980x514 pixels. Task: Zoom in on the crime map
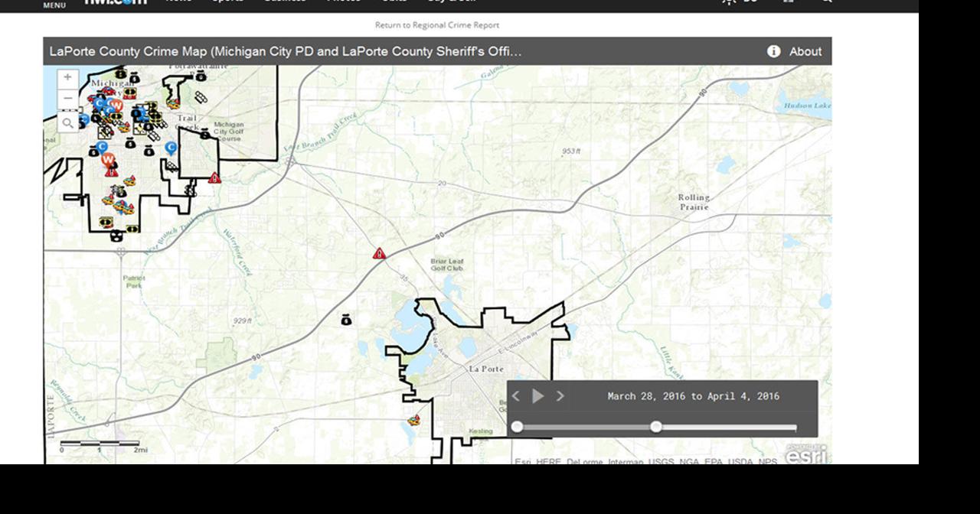(67, 77)
